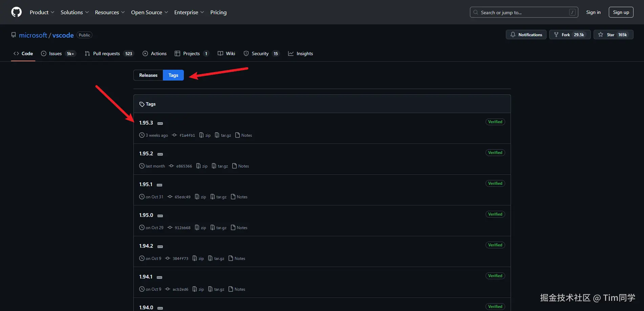Open the vscode repository link
The height and width of the screenshot is (311, 644).
63,35
